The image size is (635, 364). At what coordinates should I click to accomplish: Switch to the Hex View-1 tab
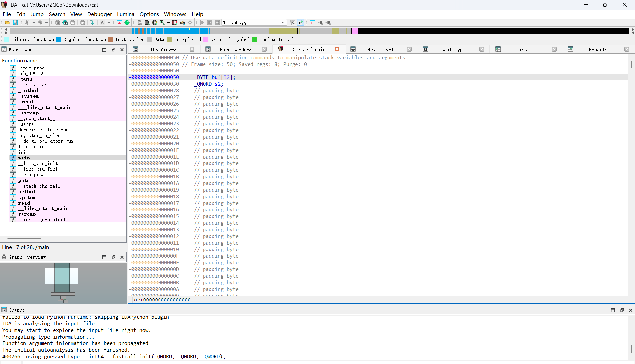(380, 50)
